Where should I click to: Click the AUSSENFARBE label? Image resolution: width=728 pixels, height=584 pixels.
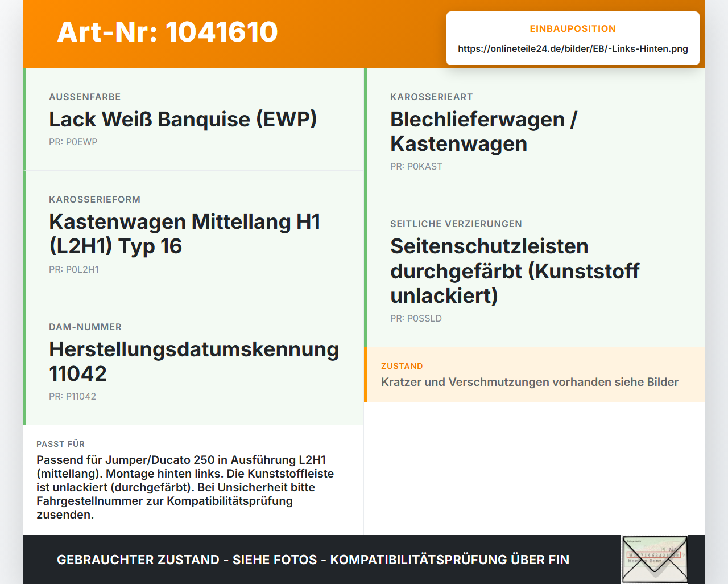point(85,97)
